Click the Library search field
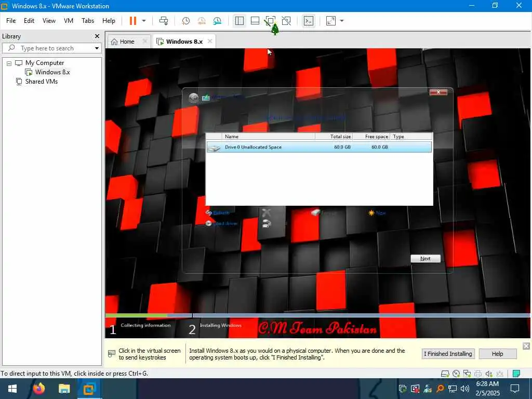 51,48
